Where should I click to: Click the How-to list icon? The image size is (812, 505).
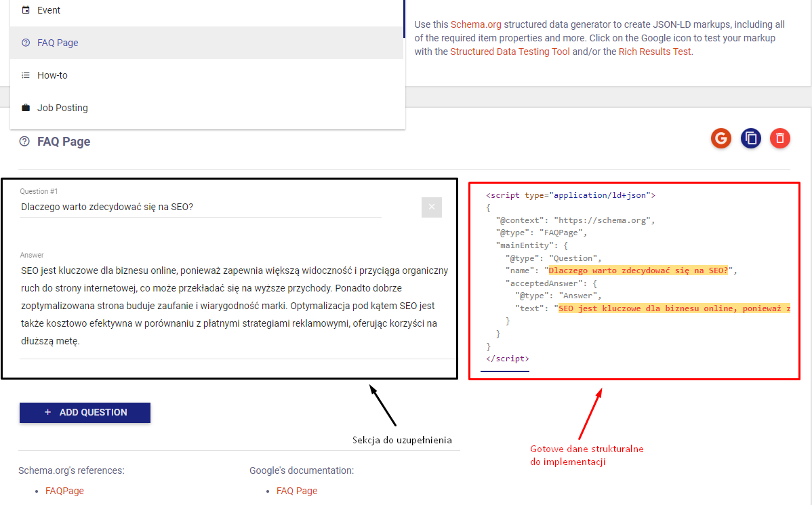(25, 75)
